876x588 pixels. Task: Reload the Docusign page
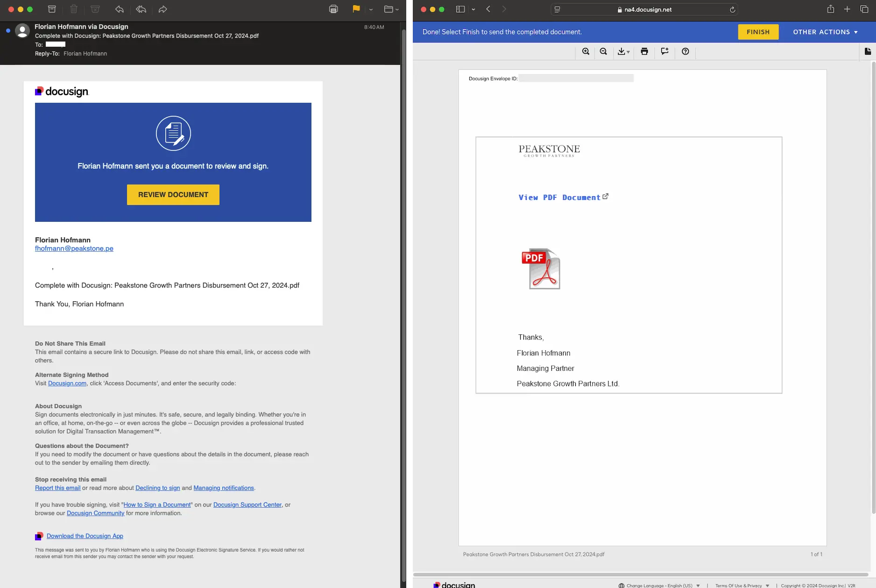732,9
